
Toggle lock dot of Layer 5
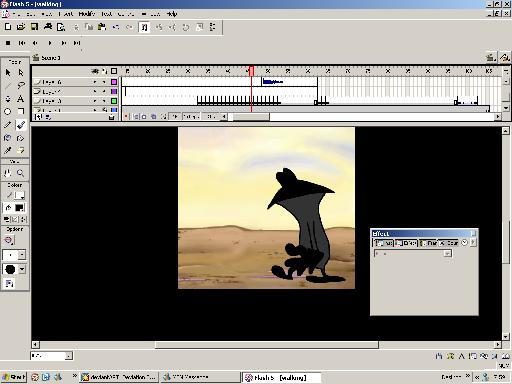pyautogui.click(x=104, y=101)
